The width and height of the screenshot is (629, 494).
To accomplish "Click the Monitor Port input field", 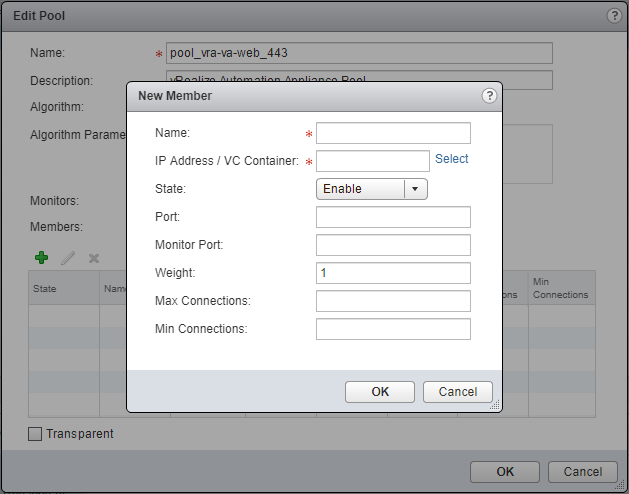I will tap(393, 245).
